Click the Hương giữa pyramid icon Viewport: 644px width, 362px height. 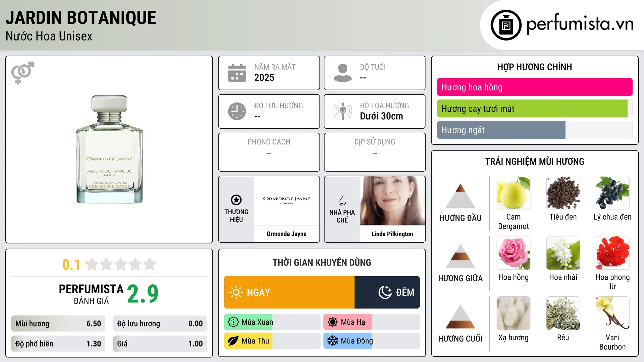point(461,256)
